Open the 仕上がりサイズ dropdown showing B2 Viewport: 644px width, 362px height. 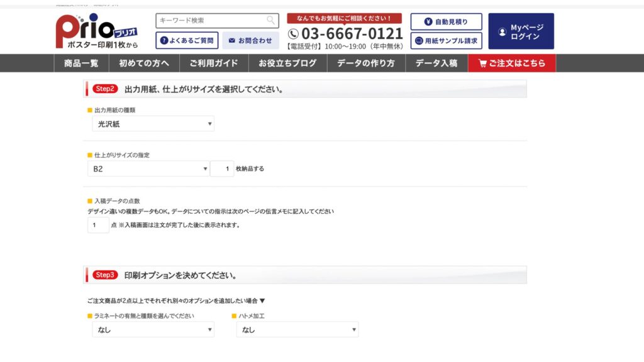(x=148, y=169)
